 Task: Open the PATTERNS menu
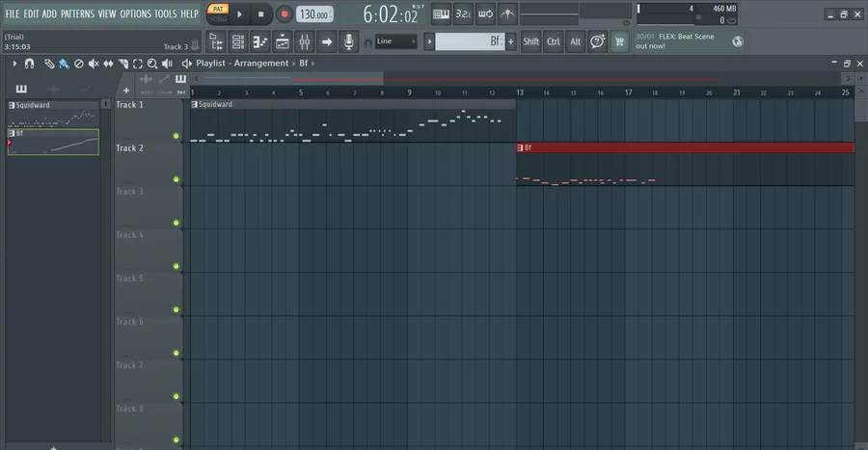pos(77,13)
